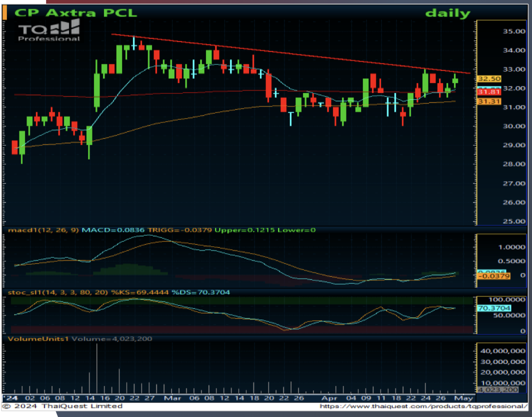Click the -0.0379 tag on MACD axis
532x417 pixels.
click(x=493, y=276)
